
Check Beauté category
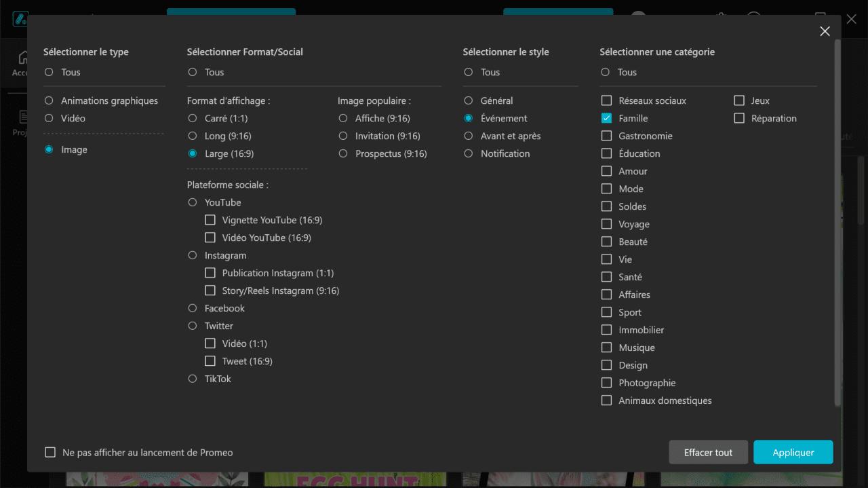[x=607, y=242]
